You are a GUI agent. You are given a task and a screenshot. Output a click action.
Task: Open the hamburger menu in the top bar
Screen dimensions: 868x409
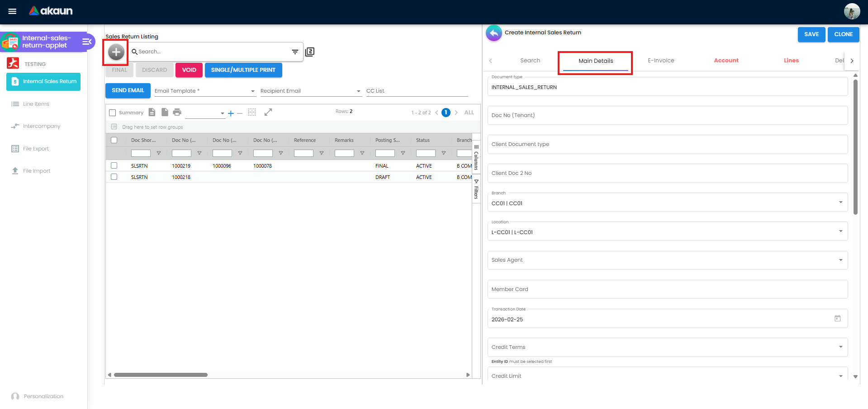[x=12, y=11]
